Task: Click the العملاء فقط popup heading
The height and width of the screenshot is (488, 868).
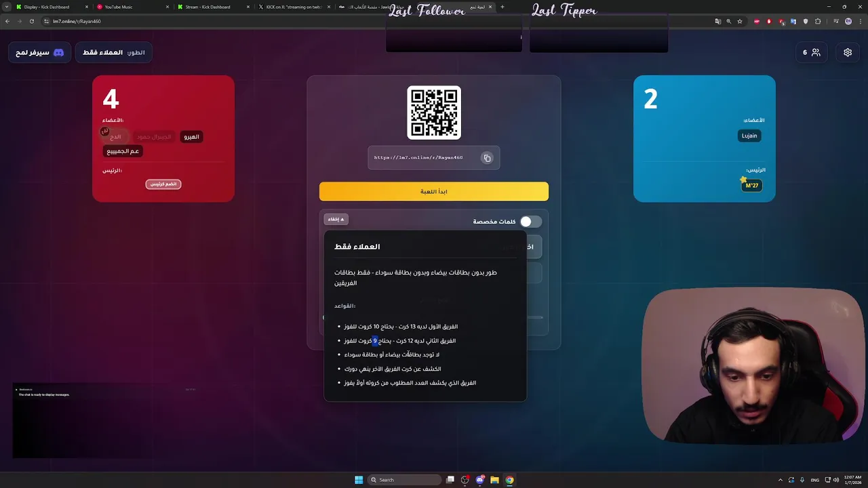Action: point(357,247)
